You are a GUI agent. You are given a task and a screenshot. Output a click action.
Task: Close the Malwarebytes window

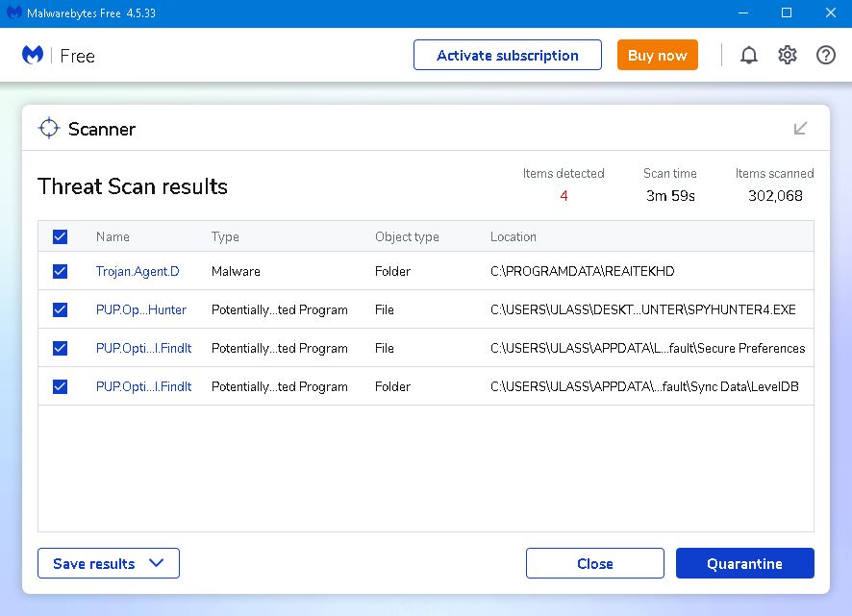pos(830,13)
